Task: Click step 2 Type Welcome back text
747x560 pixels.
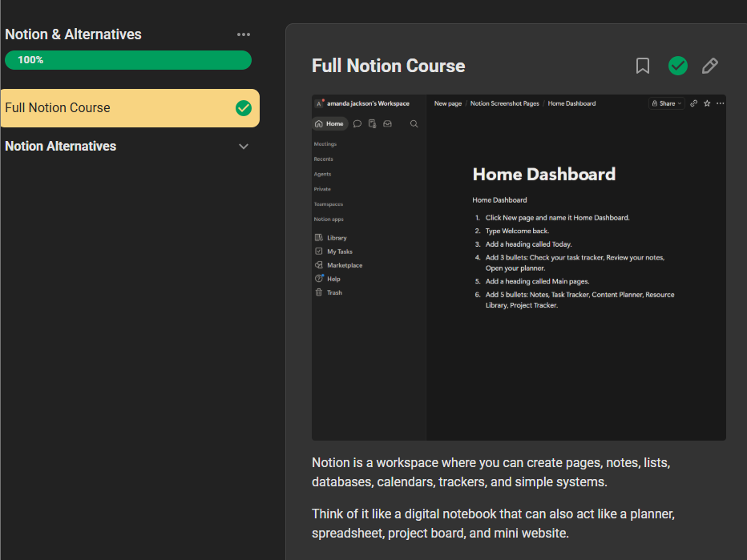Action: pos(518,231)
